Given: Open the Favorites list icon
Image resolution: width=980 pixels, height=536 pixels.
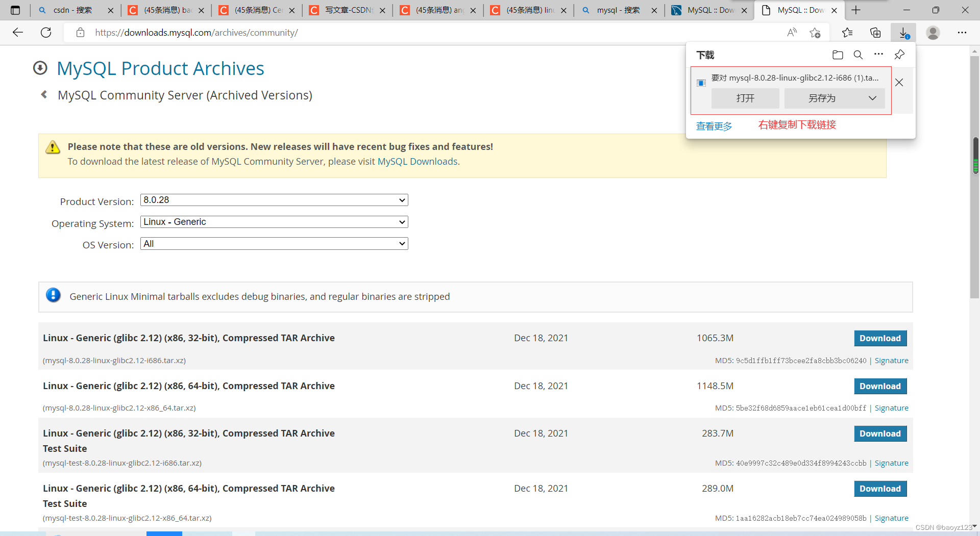Looking at the screenshot, I should [x=847, y=32].
